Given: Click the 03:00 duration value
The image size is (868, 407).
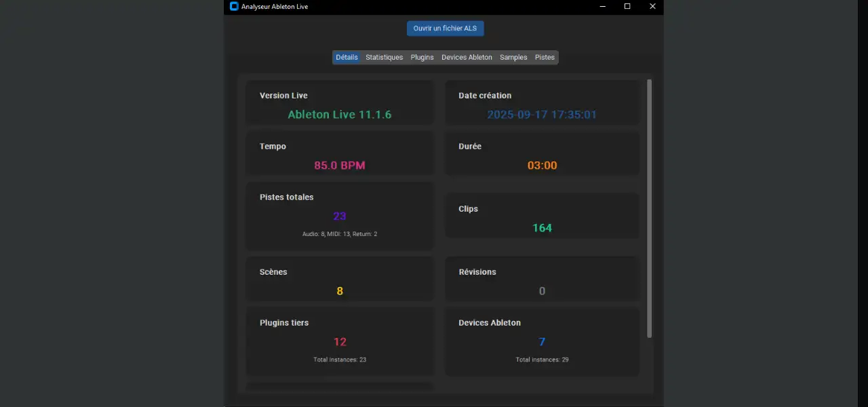Looking at the screenshot, I should pos(542,166).
